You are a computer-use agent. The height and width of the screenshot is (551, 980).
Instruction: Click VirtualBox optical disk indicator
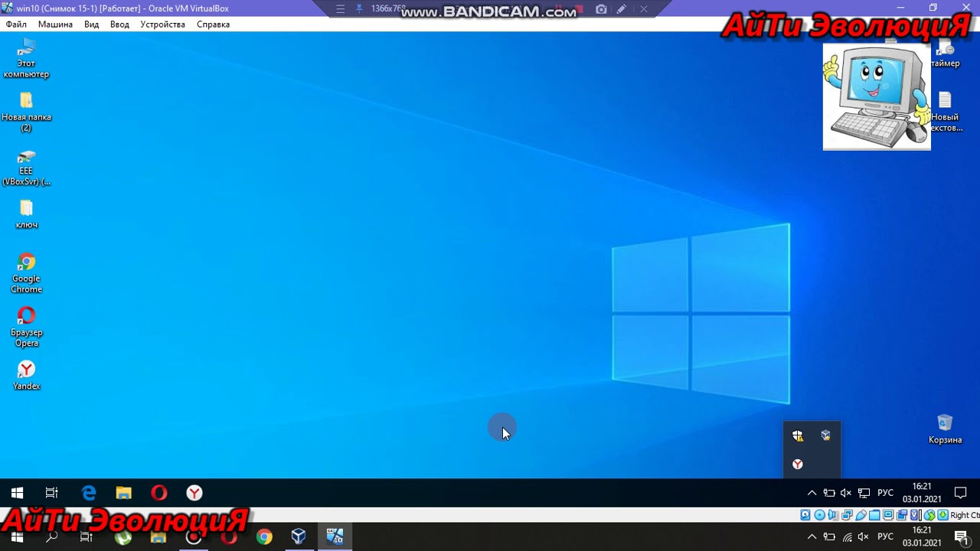819,515
